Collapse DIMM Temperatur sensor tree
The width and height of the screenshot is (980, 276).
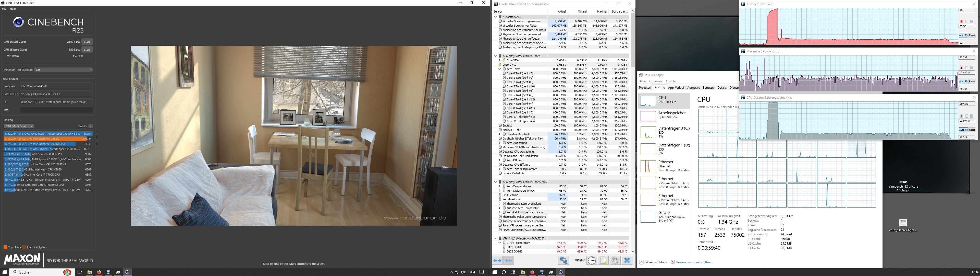499,243
